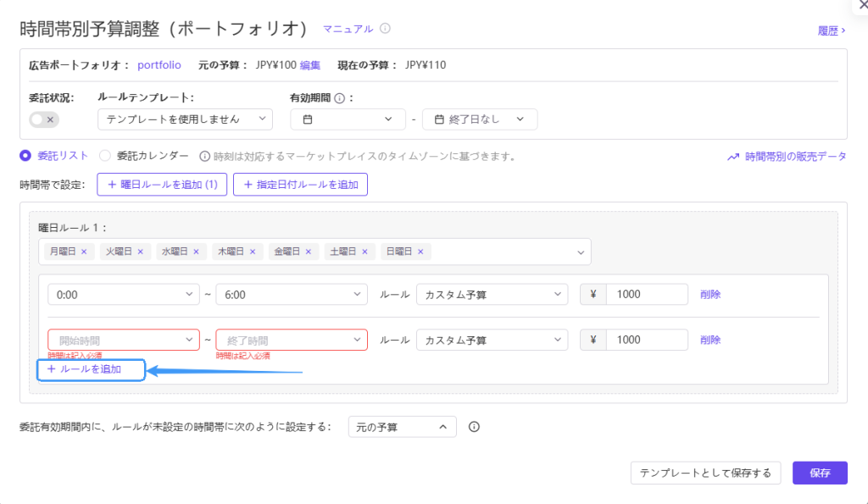
Task: Click 編集 to edit the original budget
Action: (310, 65)
